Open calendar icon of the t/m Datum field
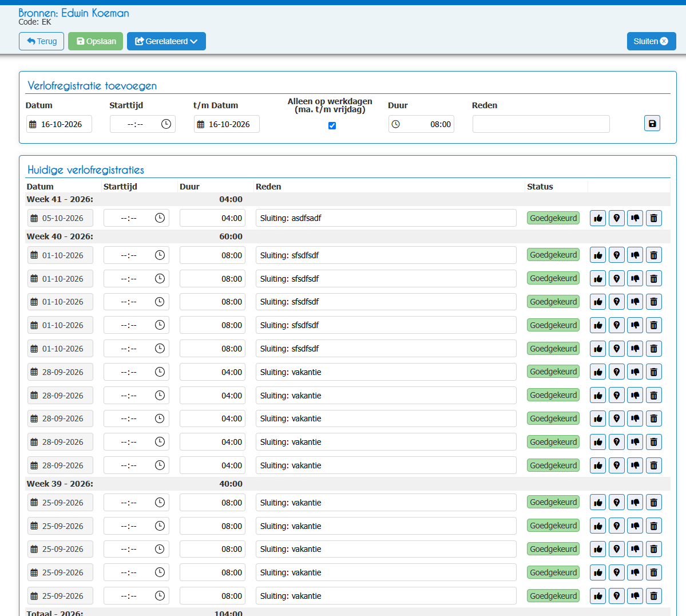This screenshot has width=686, height=616. pyautogui.click(x=201, y=124)
